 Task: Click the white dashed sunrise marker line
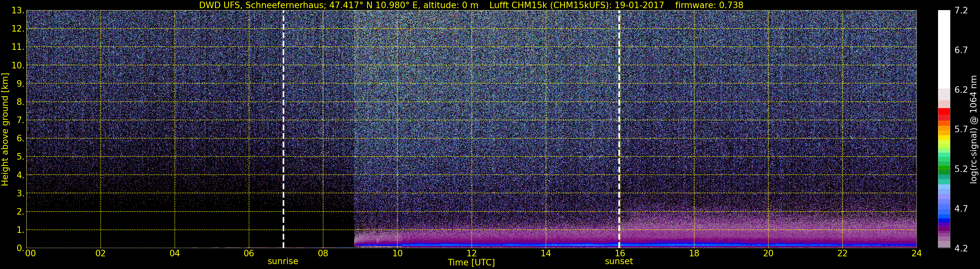click(283, 129)
